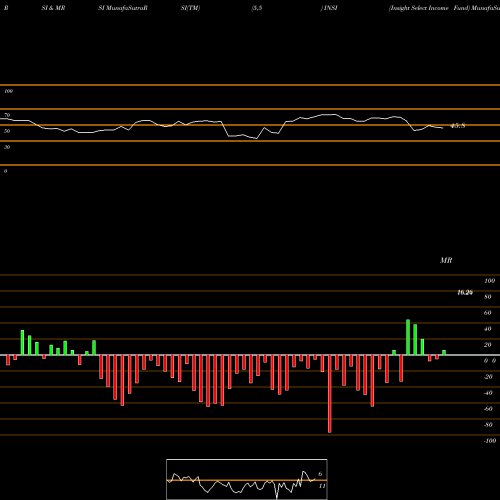
Task: Click the 'SI MunafaSutraR' header label
Action: [x=123, y=8]
